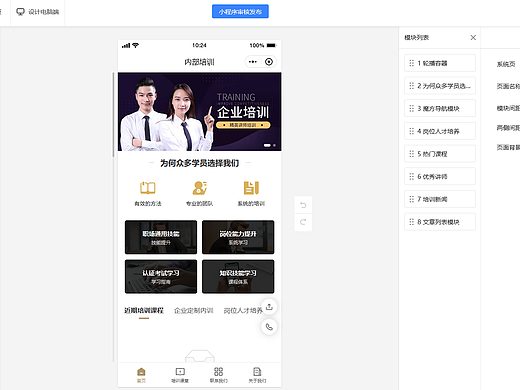Open the 认证考试学习 navigation card
520x390 pixels.
[x=161, y=277]
